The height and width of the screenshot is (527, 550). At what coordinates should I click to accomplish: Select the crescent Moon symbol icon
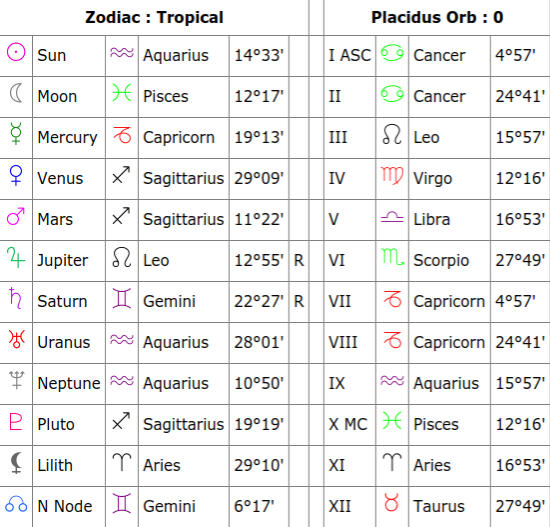[x=16, y=93]
